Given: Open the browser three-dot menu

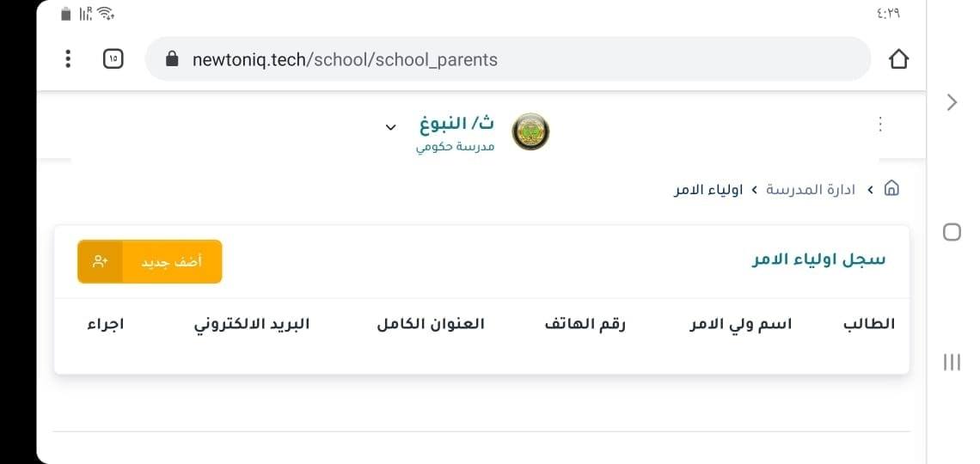Looking at the screenshot, I should tap(68, 59).
